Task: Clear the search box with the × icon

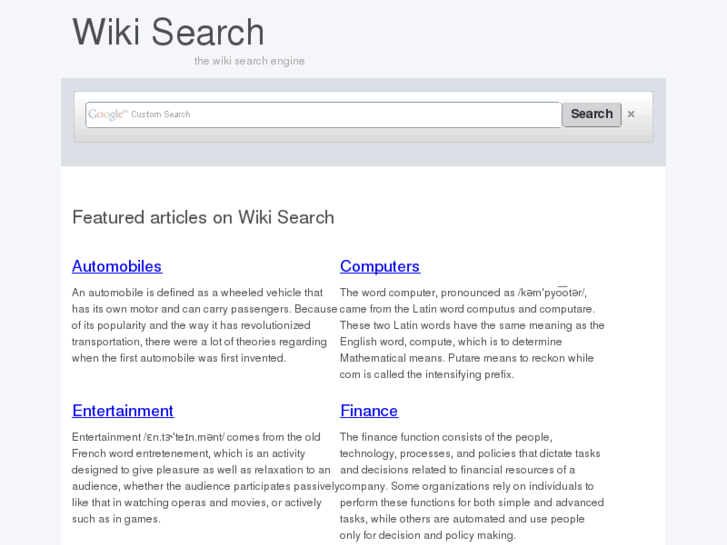Action: (631, 114)
